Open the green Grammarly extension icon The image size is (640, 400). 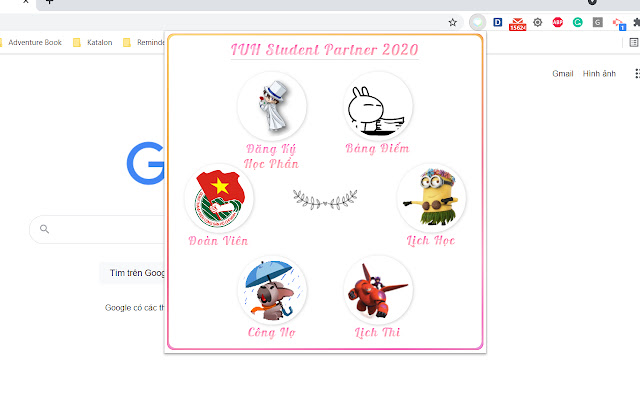(x=578, y=22)
